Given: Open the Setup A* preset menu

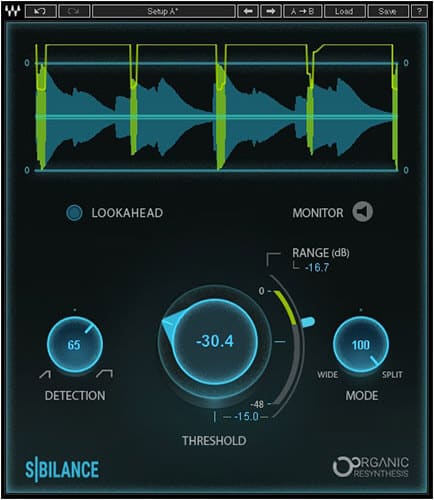Looking at the screenshot, I should 163,12.
